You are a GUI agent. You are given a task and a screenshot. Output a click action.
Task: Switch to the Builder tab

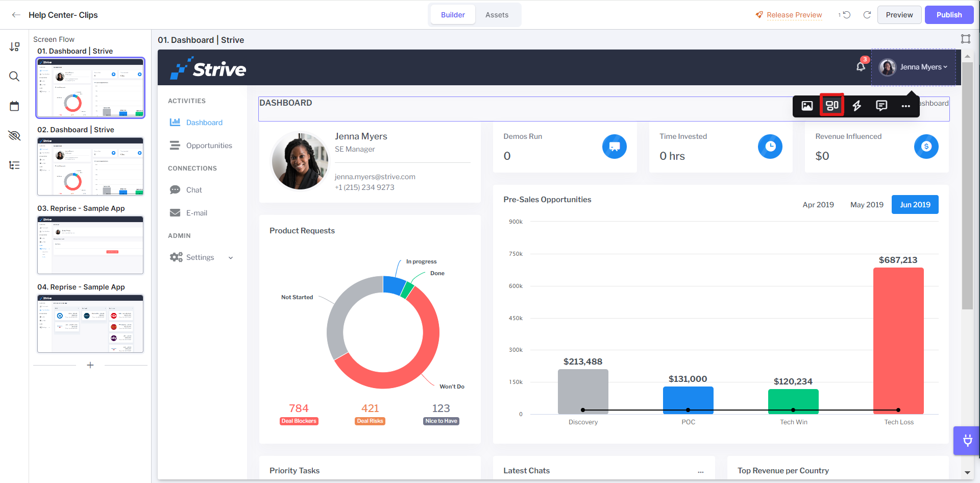tap(453, 15)
